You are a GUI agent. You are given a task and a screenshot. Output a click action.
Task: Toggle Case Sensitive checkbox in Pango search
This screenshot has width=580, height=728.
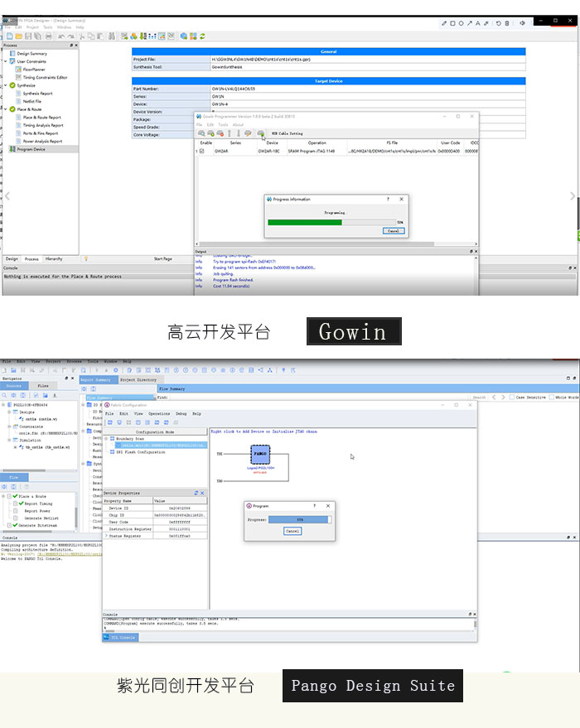click(512, 398)
